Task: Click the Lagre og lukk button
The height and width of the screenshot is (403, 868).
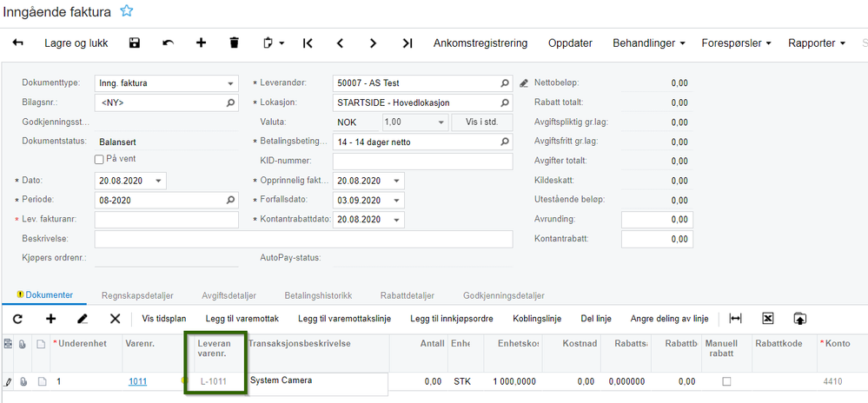Action: (76, 43)
